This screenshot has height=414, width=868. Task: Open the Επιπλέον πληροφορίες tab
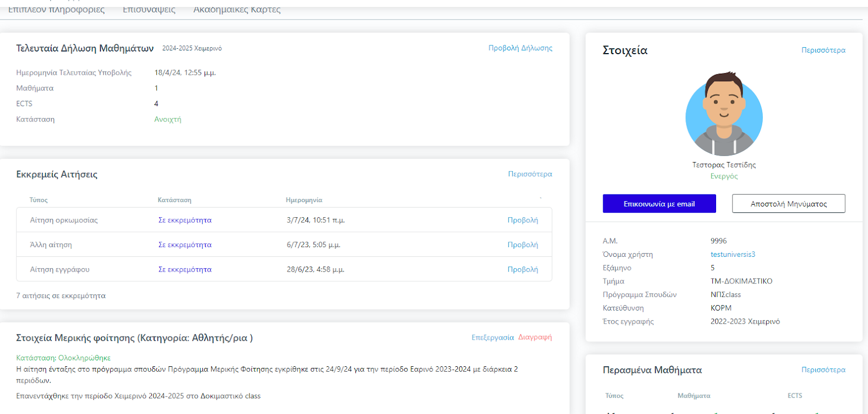(56, 10)
